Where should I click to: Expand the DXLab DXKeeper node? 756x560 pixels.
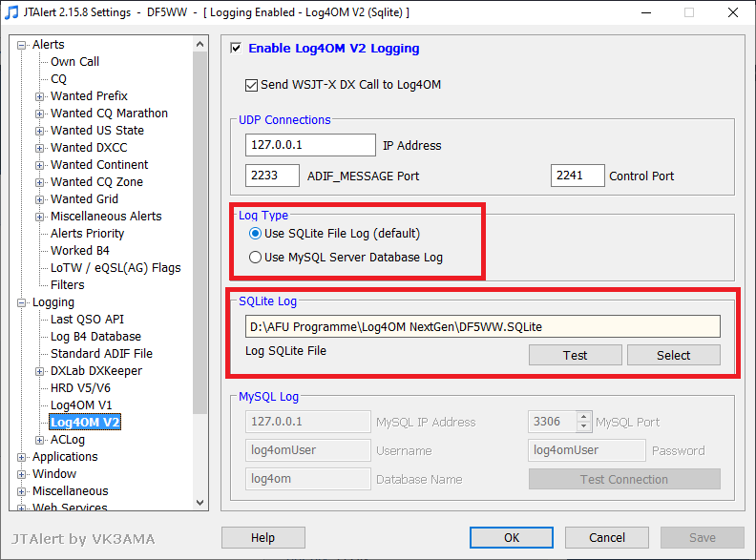(x=39, y=371)
